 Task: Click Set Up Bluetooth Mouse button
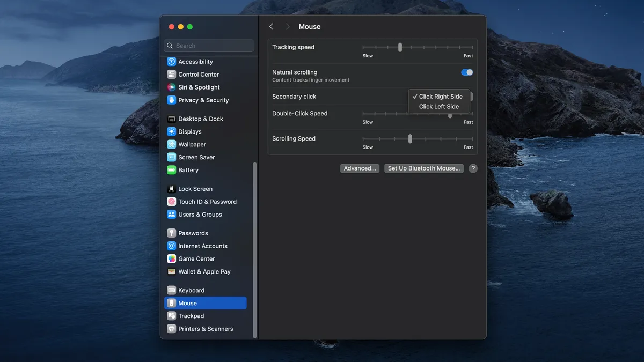424,168
